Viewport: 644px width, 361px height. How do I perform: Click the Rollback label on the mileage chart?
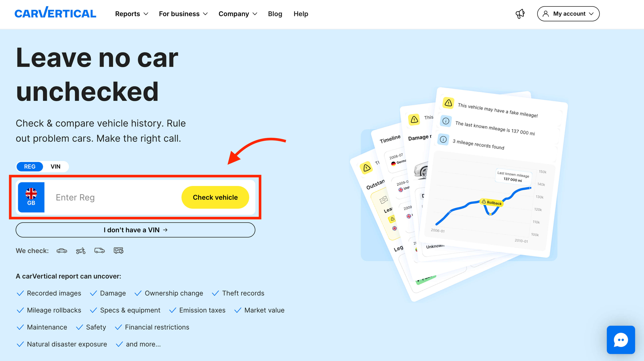pyautogui.click(x=492, y=202)
